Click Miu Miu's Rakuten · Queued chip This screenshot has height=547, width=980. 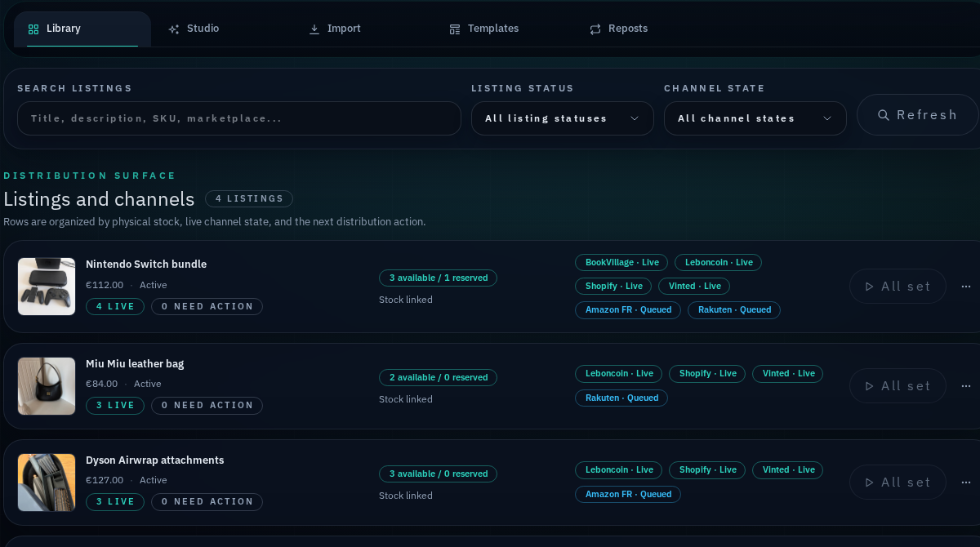tap(621, 398)
